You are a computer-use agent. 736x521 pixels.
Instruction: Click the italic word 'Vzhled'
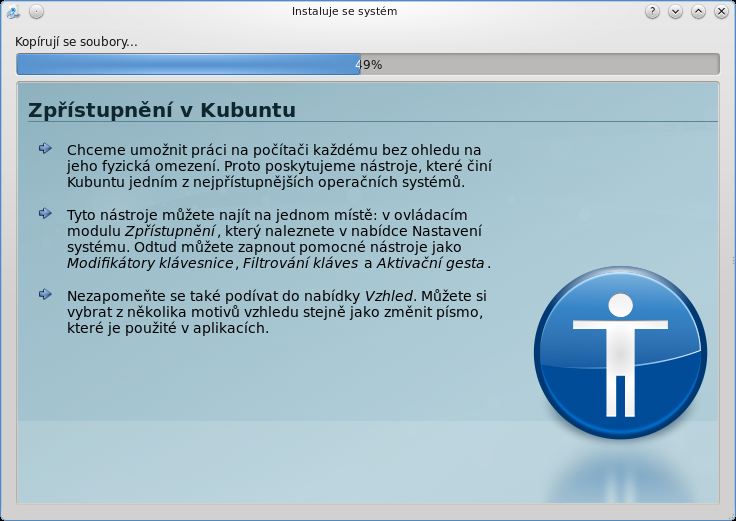coord(389,296)
